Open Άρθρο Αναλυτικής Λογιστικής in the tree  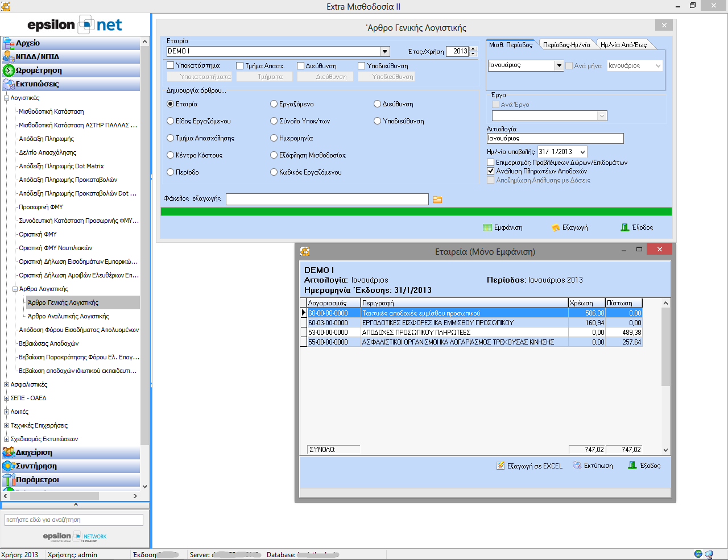(x=68, y=317)
